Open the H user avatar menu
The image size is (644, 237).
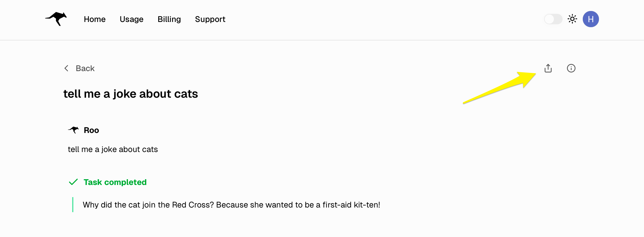[591, 19]
